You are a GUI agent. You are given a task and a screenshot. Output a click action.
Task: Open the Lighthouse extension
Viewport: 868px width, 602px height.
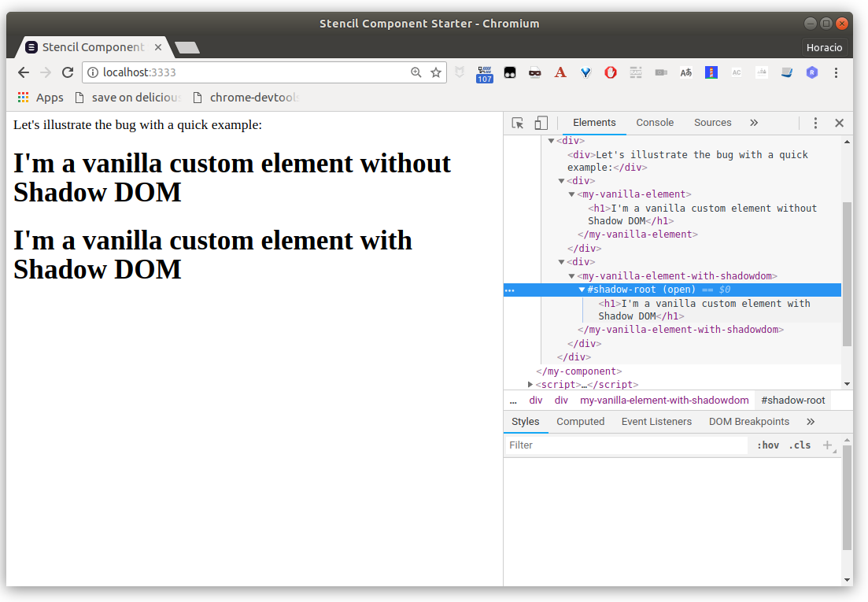coord(711,72)
